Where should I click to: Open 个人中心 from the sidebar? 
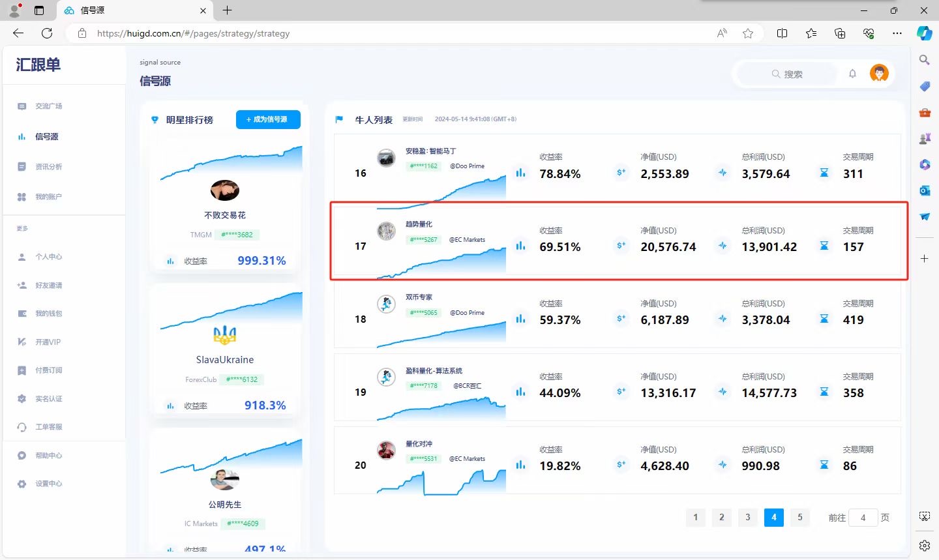click(48, 257)
